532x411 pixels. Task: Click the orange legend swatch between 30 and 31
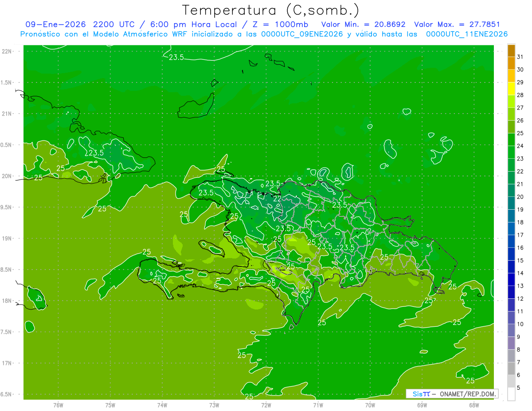[x=511, y=63]
